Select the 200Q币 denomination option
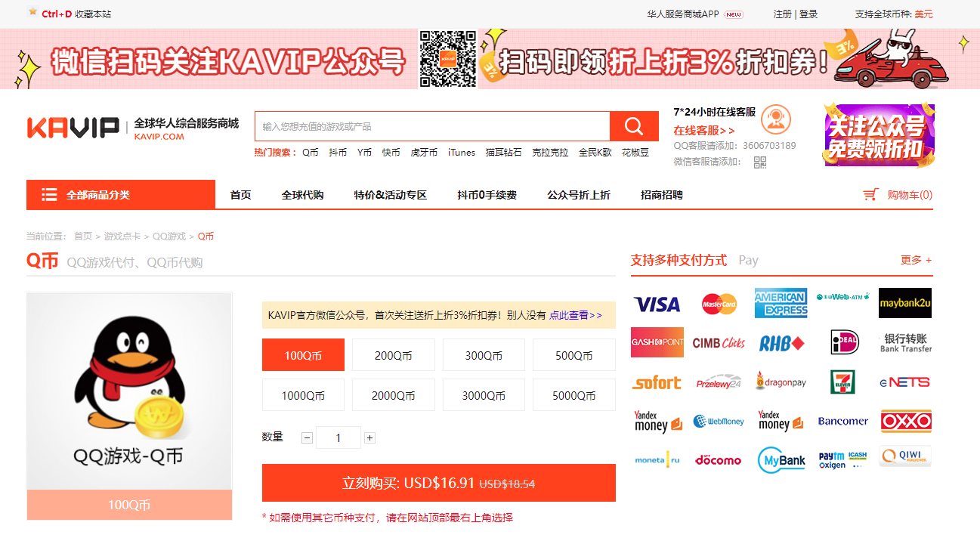Image resolution: width=980 pixels, height=541 pixels. [x=393, y=355]
